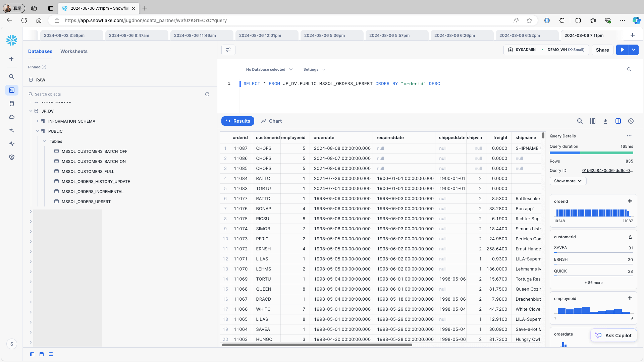644x362 pixels.
Task: Switch to the Chart view tab
Action: [x=272, y=121]
